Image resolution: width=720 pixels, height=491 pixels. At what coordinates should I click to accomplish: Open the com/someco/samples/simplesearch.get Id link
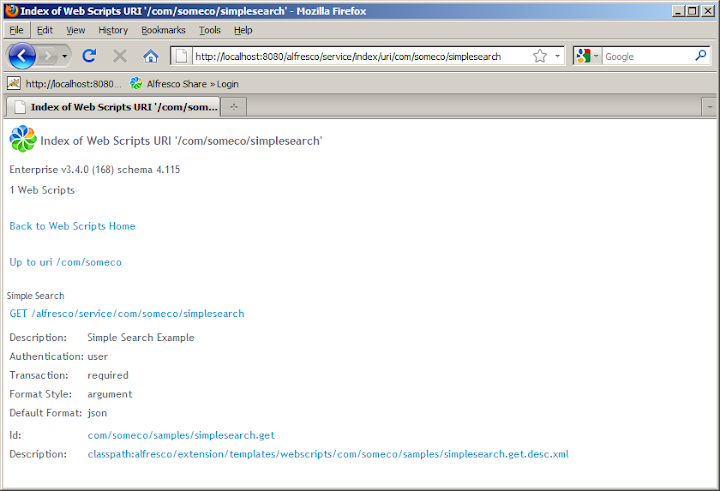click(181, 435)
